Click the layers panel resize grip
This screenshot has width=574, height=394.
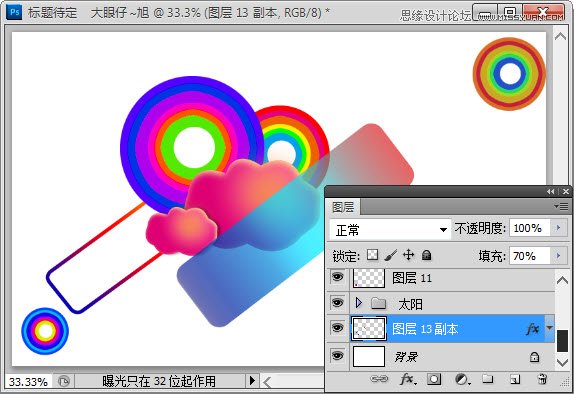566,383
